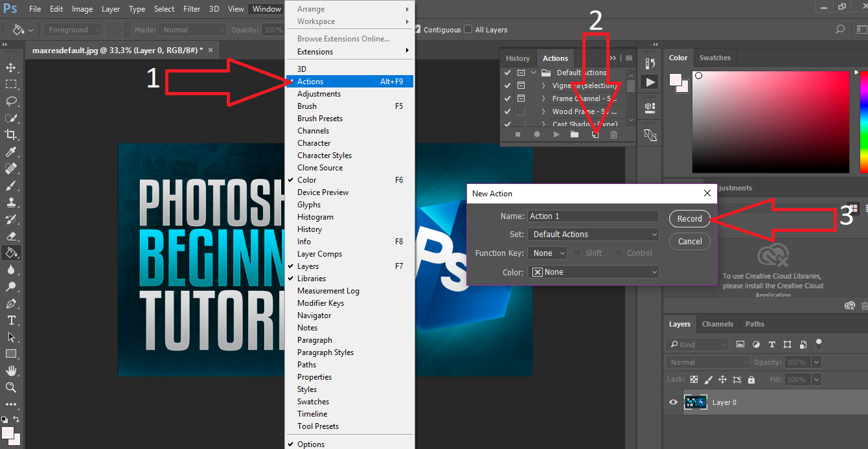Viewport: 868px width, 449px height.
Task: Click the foreground color swatch in Color panel
Action: pos(676,80)
